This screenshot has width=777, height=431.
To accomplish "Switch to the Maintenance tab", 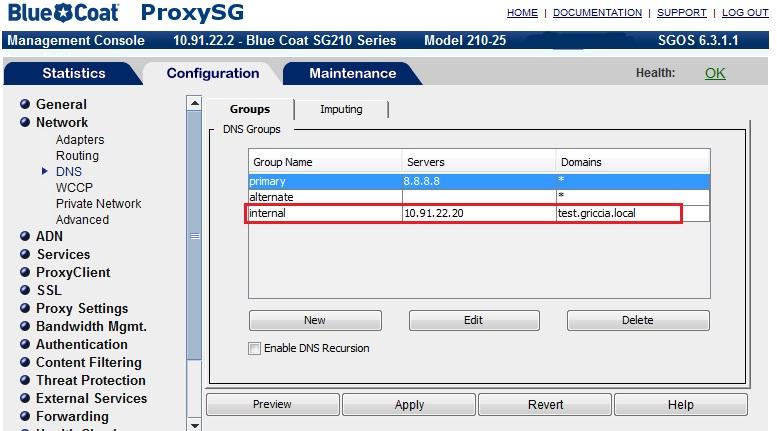I will (352, 73).
